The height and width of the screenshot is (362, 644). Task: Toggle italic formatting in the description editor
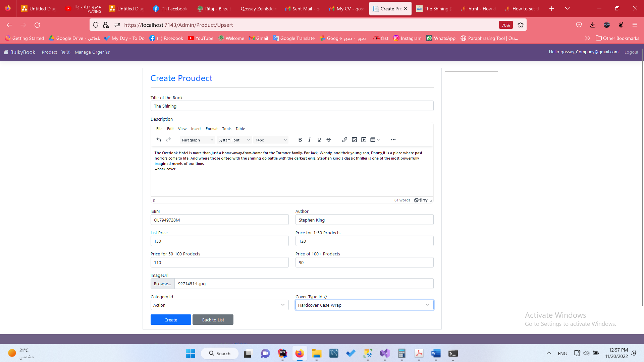pyautogui.click(x=309, y=140)
